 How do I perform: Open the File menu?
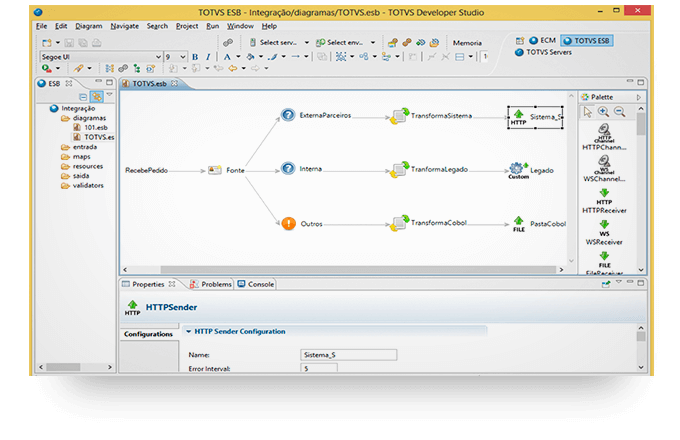pyautogui.click(x=41, y=26)
